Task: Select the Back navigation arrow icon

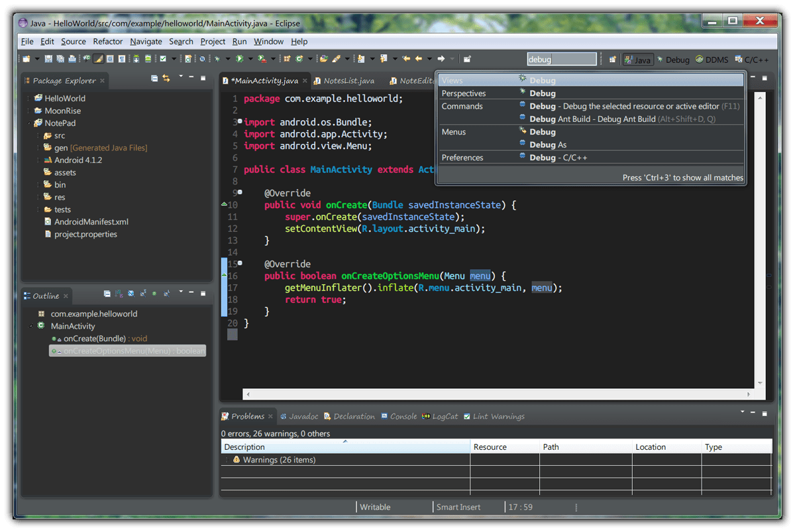Action: 419,59
